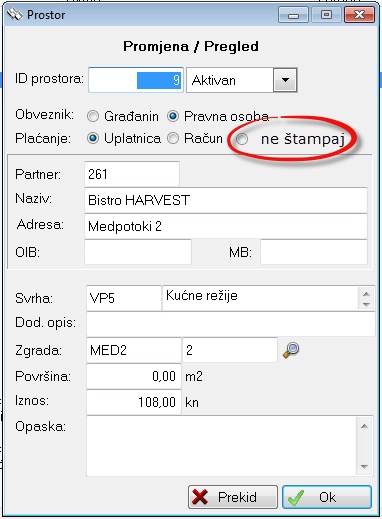The height and width of the screenshot is (519, 382).
Task: Open the Aktivan status dropdown
Action: (x=285, y=80)
